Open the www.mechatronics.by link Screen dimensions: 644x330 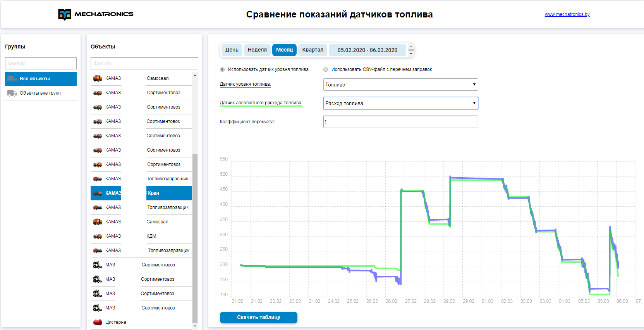point(567,14)
